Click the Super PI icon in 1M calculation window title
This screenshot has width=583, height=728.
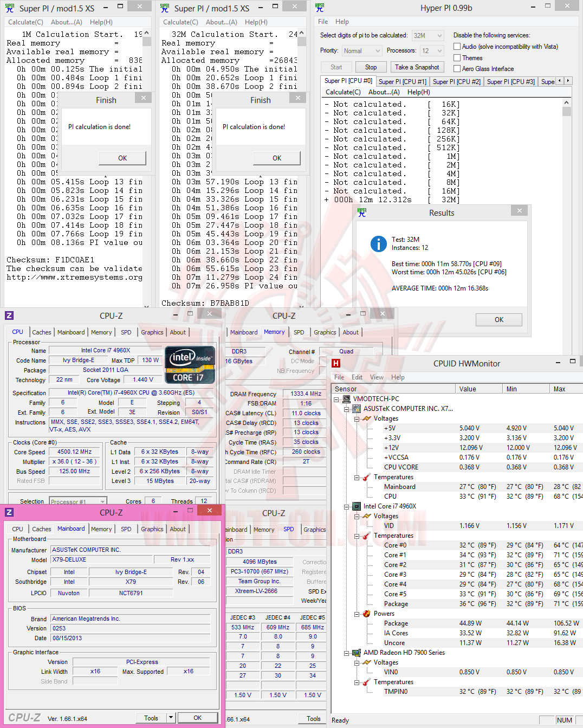[10, 8]
